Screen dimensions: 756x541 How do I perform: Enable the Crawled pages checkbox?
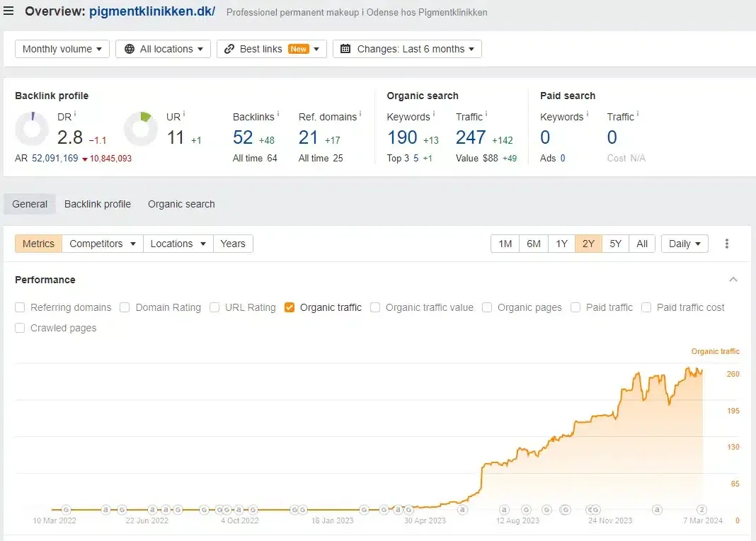[20, 328]
